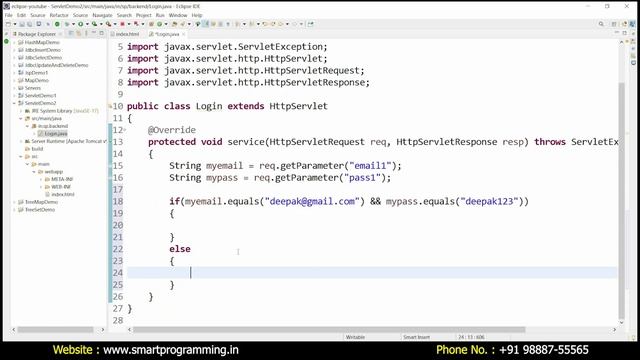Click the Package Explorer horizontal scrollbar
640x360 pixels.
coord(55,329)
